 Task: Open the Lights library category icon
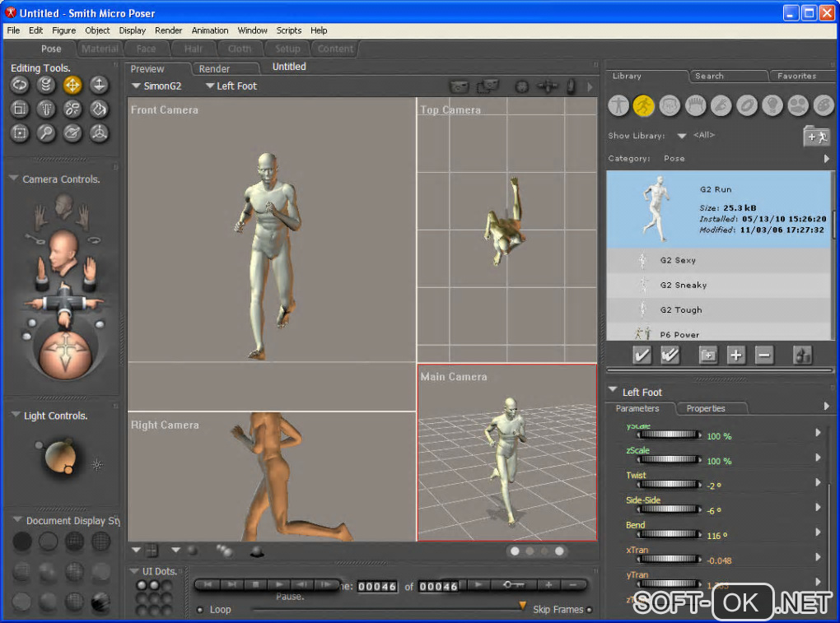(772, 105)
